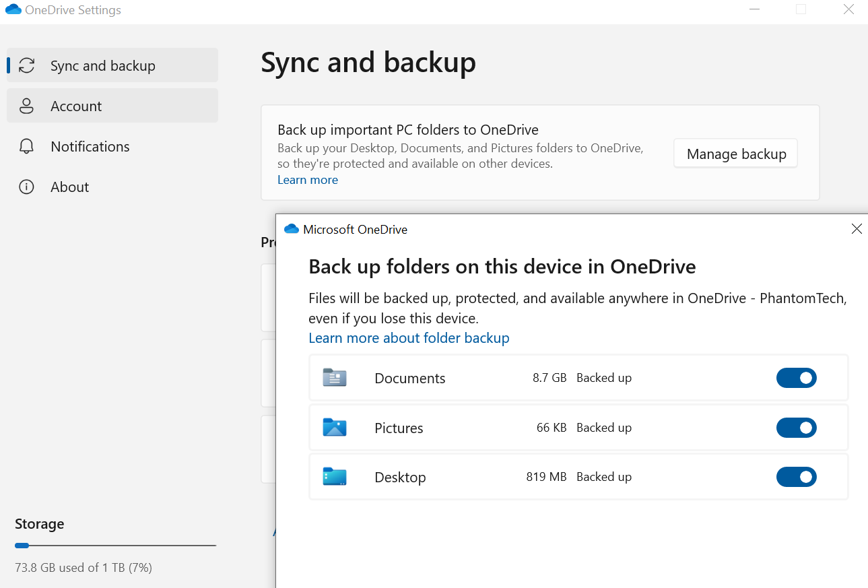Click the About info circle icon
Screen dimensions: 868x588
[x=26, y=187]
